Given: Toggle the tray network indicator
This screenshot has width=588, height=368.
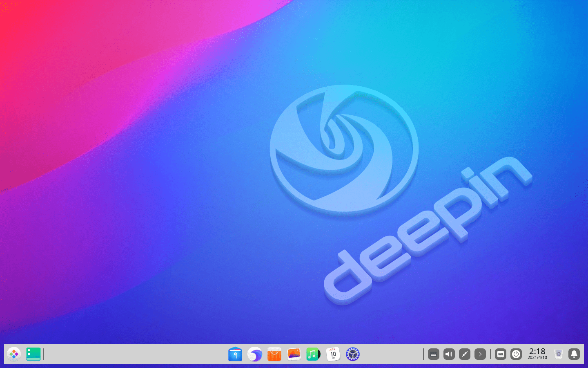Looking at the screenshot, I should [464, 354].
